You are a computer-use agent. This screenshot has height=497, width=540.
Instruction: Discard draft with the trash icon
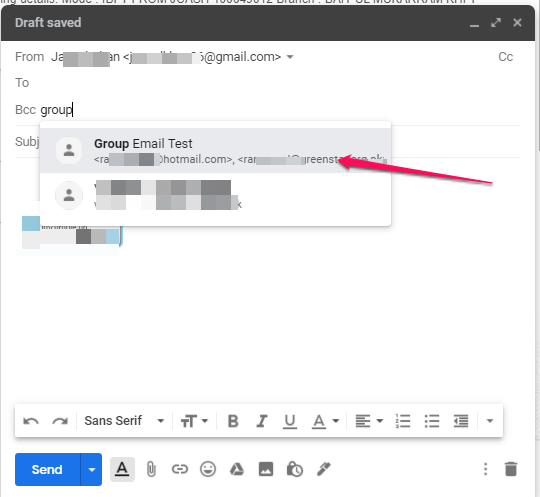coord(511,469)
